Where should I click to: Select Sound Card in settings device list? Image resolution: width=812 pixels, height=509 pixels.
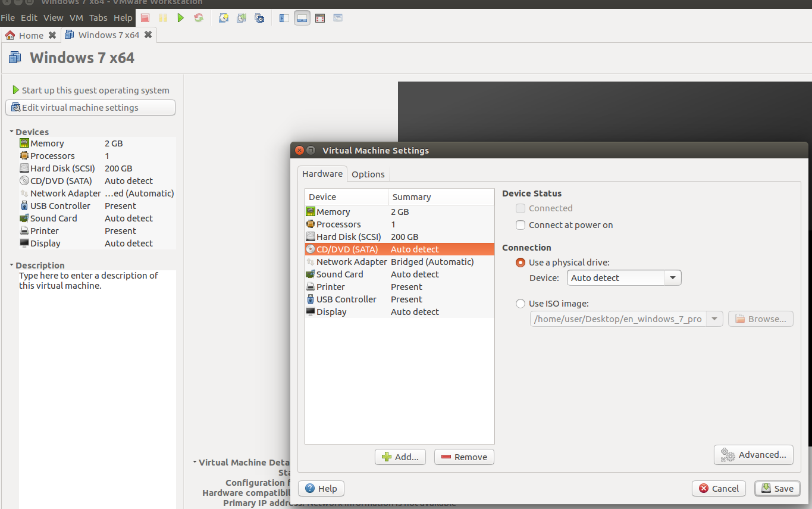pyautogui.click(x=399, y=274)
